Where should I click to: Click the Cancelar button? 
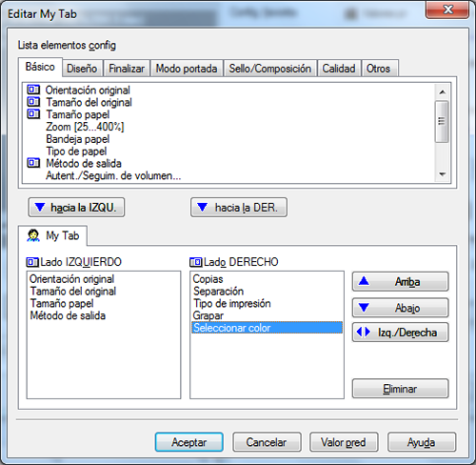(267, 442)
